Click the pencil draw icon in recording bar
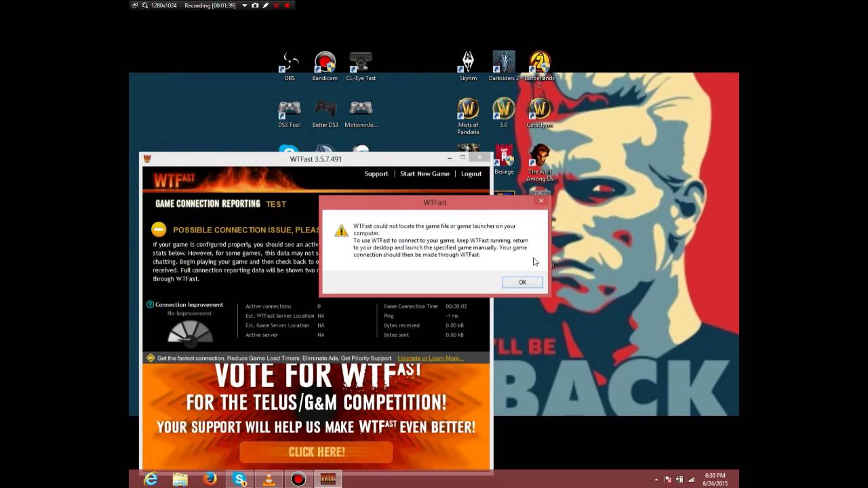Screen dimensions: 868x488 point(265,5)
